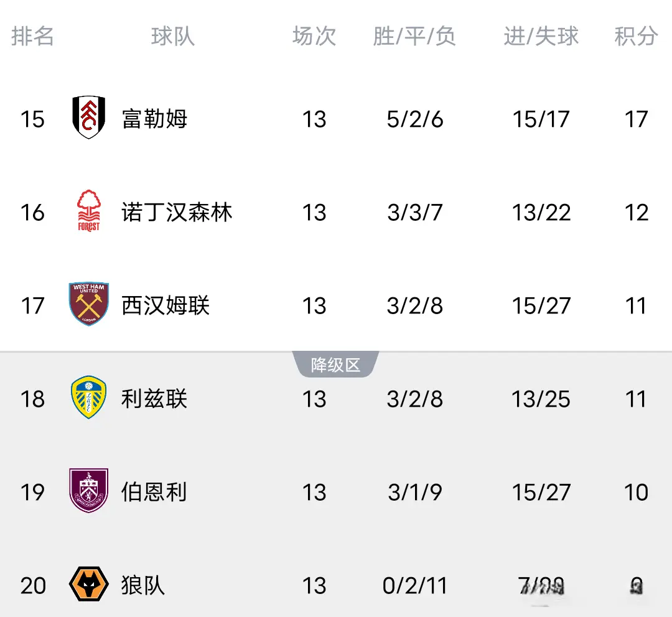Image resolution: width=672 pixels, height=617 pixels.
Task: Sort by 积分 column header
Action: pyautogui.click(x=636, y=36)
